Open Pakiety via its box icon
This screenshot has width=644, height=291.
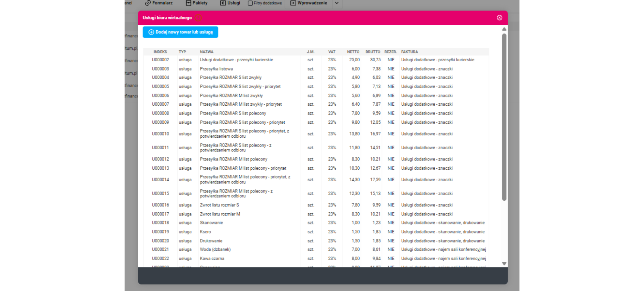click(189, 3)
